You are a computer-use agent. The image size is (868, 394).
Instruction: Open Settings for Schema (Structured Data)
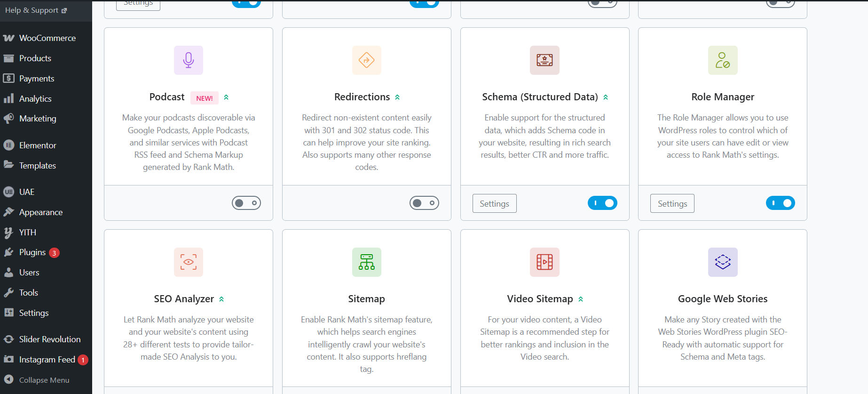click(494, 203)
